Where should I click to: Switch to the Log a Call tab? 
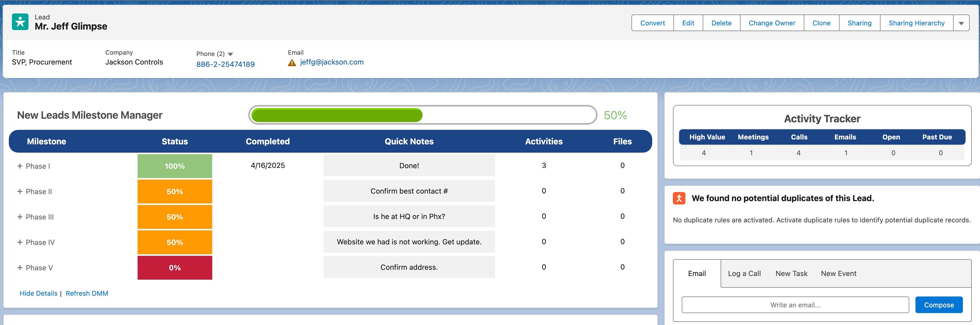coord(744,274)
